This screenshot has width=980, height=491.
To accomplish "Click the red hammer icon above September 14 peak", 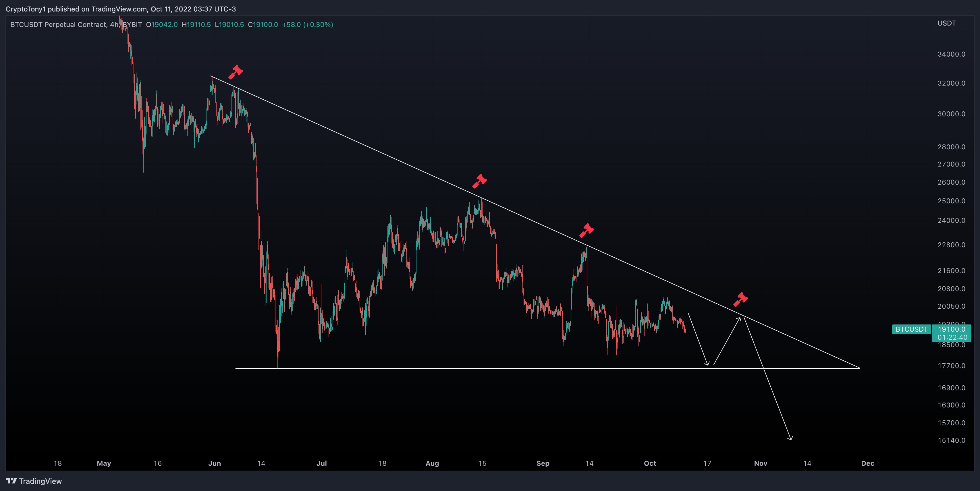I will (x=586, y=231).
